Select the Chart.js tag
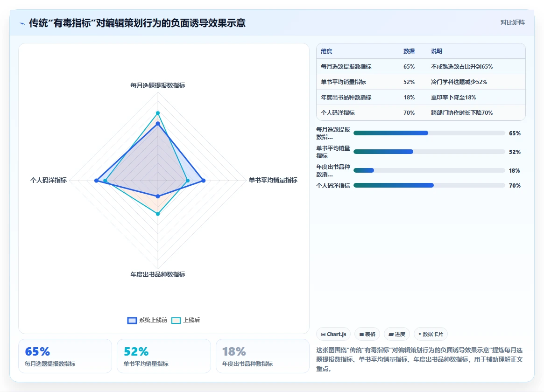 [x=333, y=334]
